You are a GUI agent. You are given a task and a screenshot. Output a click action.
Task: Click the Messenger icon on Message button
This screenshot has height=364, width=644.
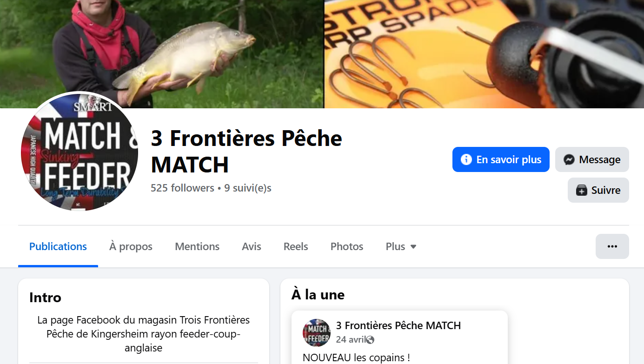(569, 159)
